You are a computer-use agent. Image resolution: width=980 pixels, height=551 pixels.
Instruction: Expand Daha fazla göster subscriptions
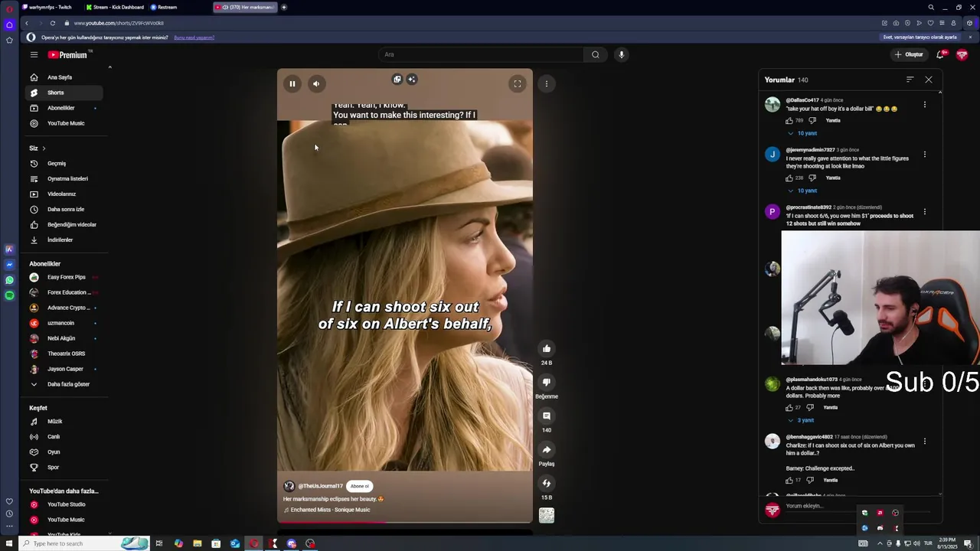[64, 384]
